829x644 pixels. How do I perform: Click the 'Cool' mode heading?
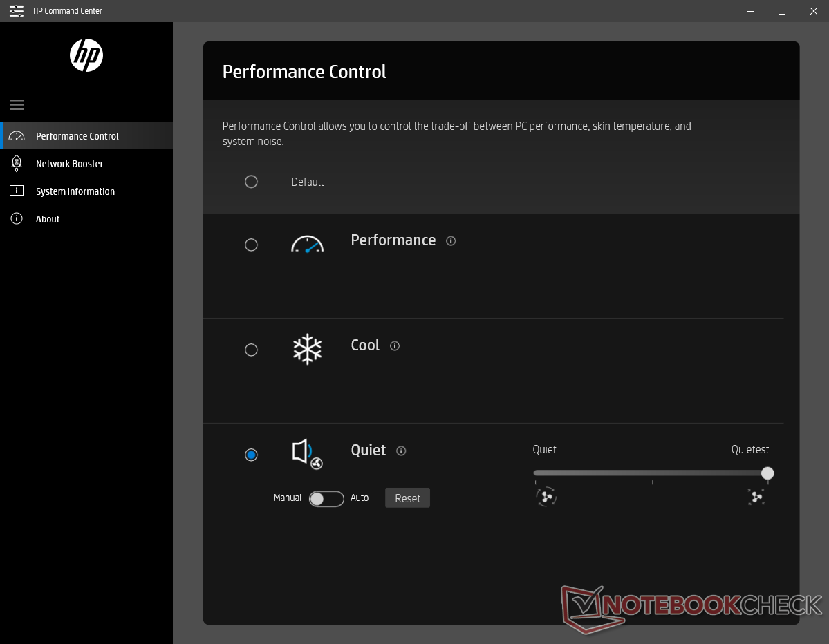(365, 345)
